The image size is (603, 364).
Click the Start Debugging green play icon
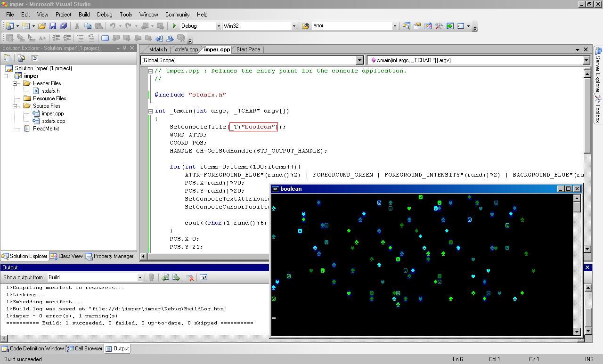coord(174,26)
